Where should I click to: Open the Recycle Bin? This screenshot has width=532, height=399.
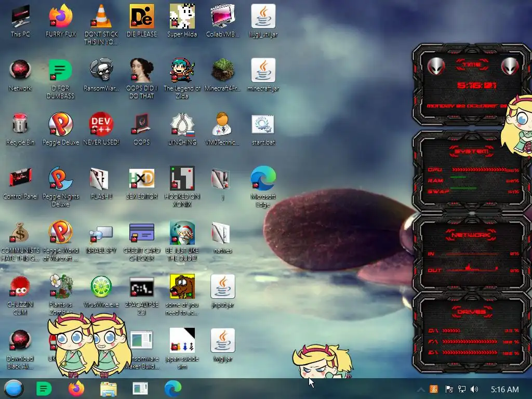click(x=20, y=129)
